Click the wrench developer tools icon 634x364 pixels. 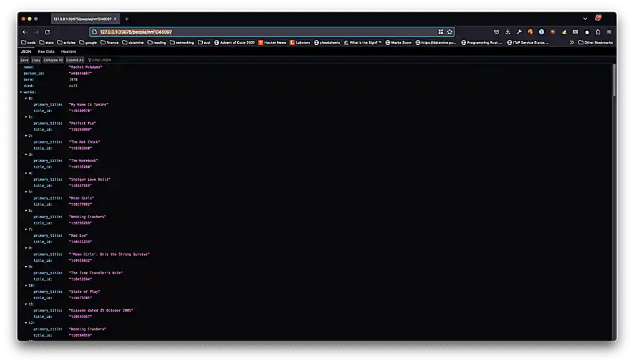[x=519, y=32]
